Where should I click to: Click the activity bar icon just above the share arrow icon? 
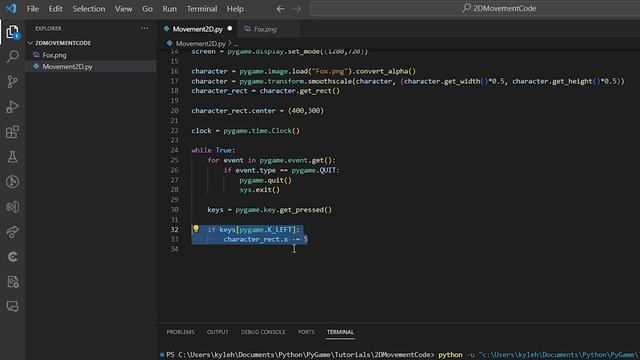pos(13,207)
